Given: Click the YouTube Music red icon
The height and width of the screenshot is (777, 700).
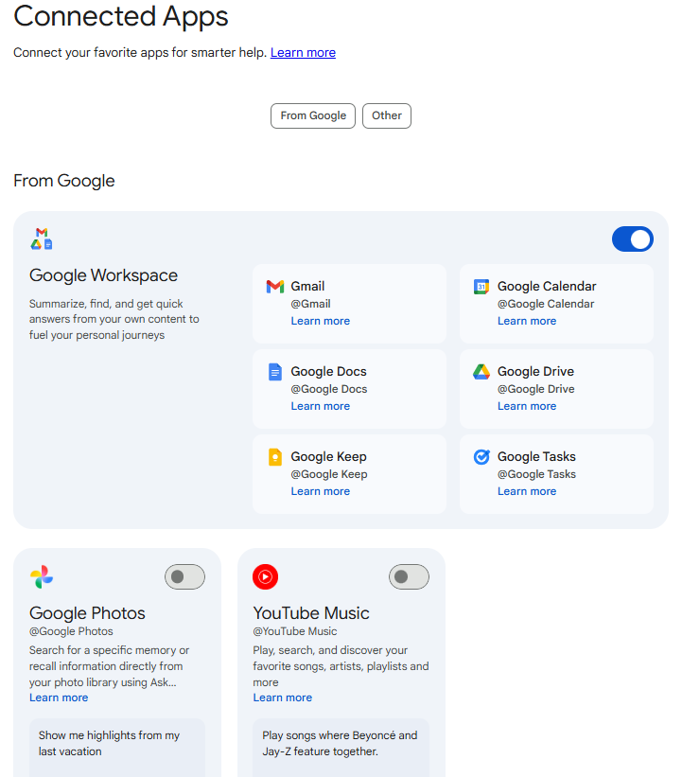Looking at the screenshot, I should coord(265,576).
